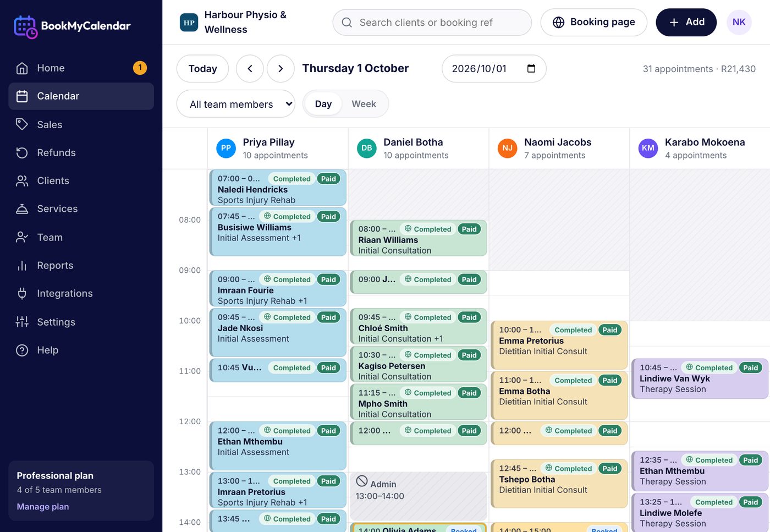The height and width of the screenshot is (532, 770).
Task: Click the 2026/10/01 date input
Action: point(494,69)
